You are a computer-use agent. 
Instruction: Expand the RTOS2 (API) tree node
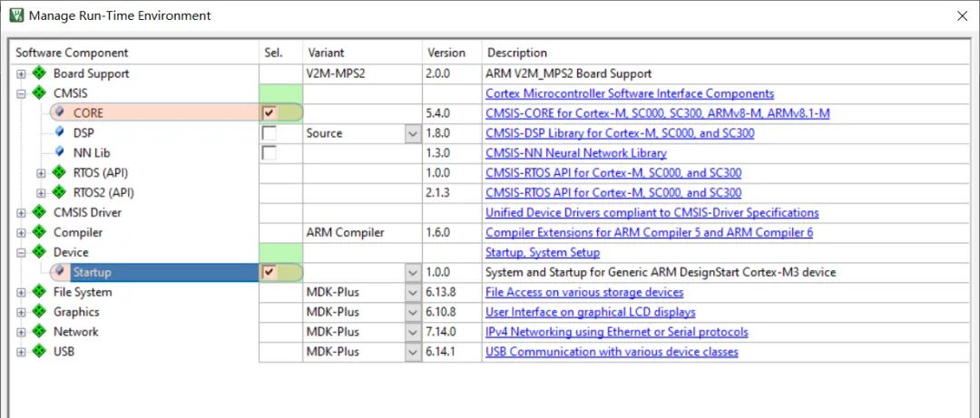(x=41, y=193)
